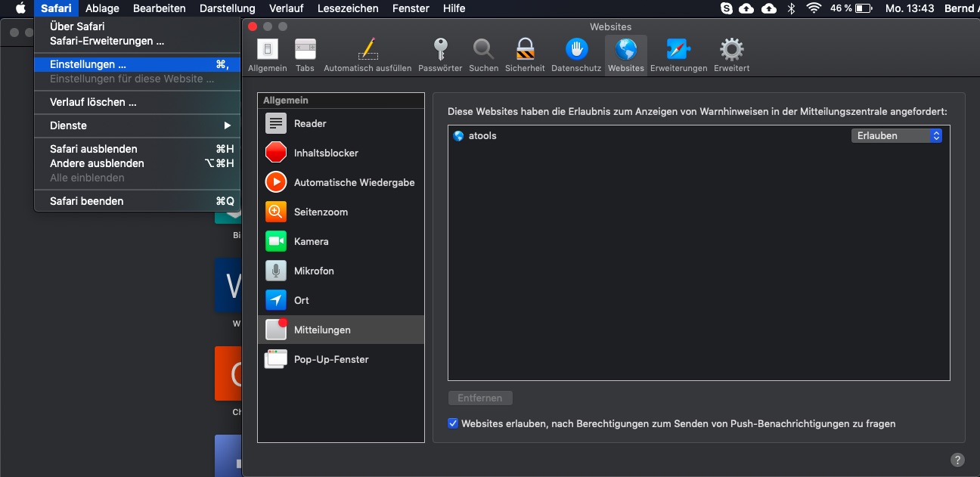Screen dimensions: 980x477
Task: Choose Verlauf löschen … menu entry
Action: pyautogui.click(x=137, y=102)
